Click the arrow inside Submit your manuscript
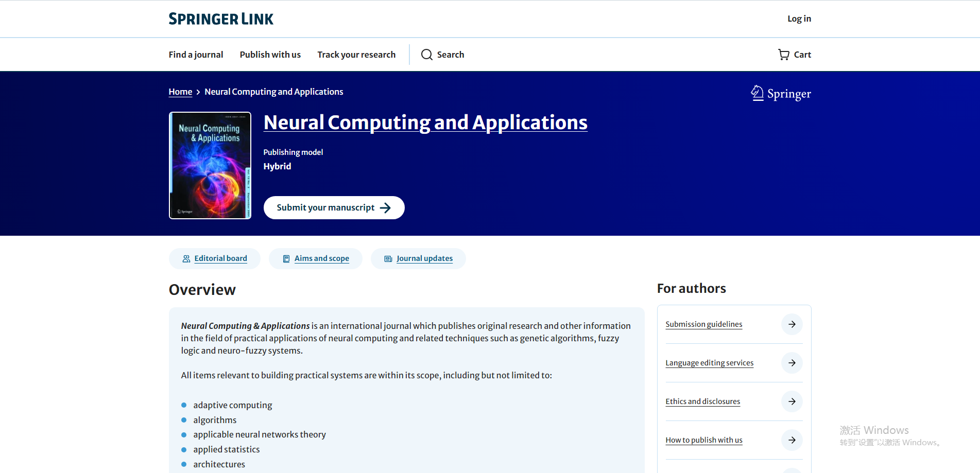 (385, 208)
